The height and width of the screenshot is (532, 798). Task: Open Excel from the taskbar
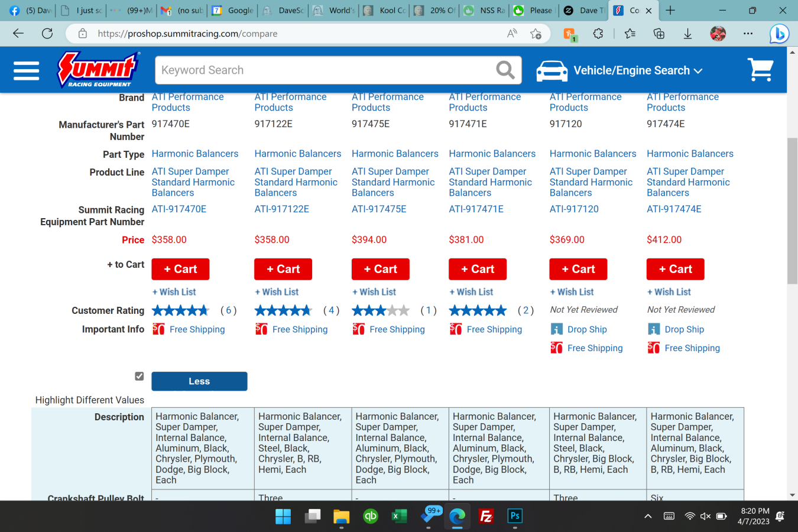[x=399, y=516]
